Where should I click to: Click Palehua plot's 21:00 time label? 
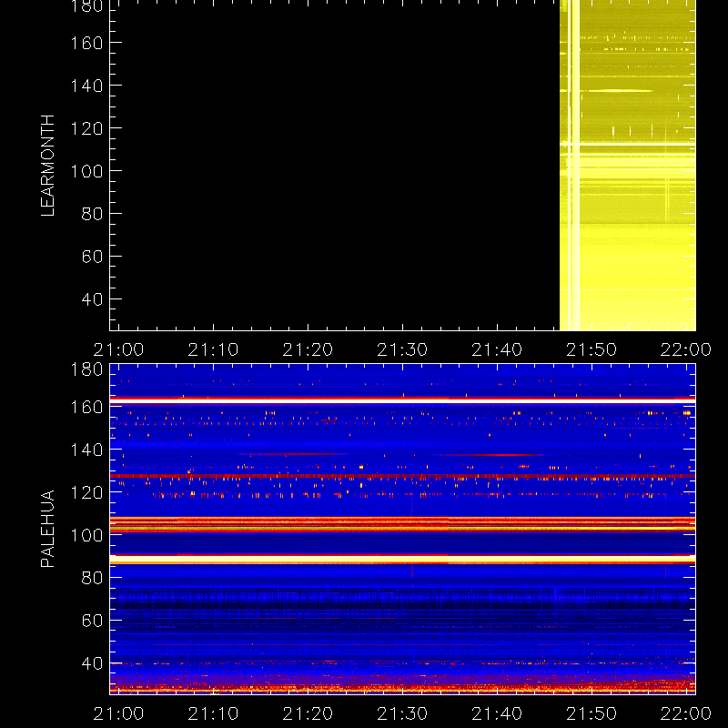point(119,713)
